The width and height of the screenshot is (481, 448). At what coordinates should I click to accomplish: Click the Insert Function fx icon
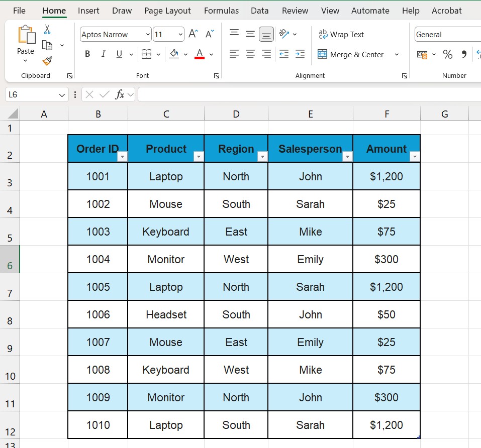click(x=120, y=94)
